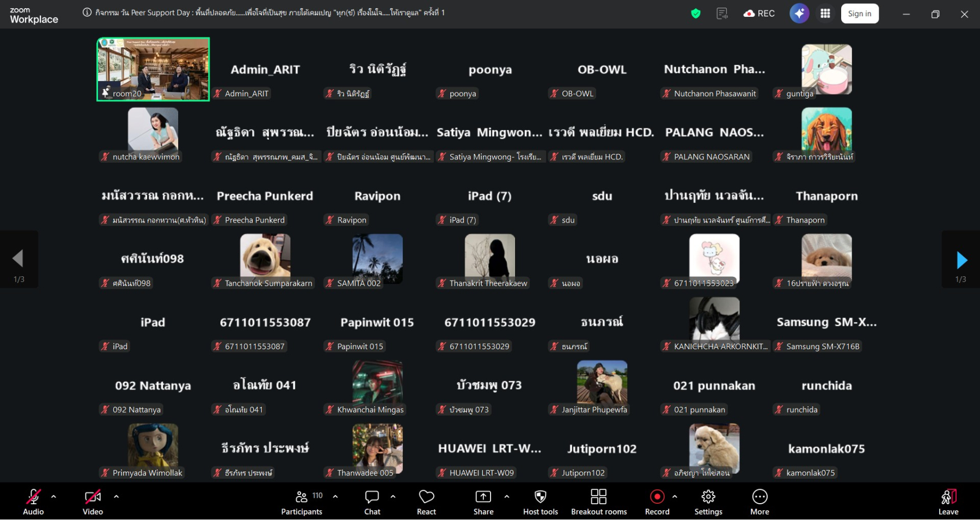Open the Participants list

[x=302, y=502]
